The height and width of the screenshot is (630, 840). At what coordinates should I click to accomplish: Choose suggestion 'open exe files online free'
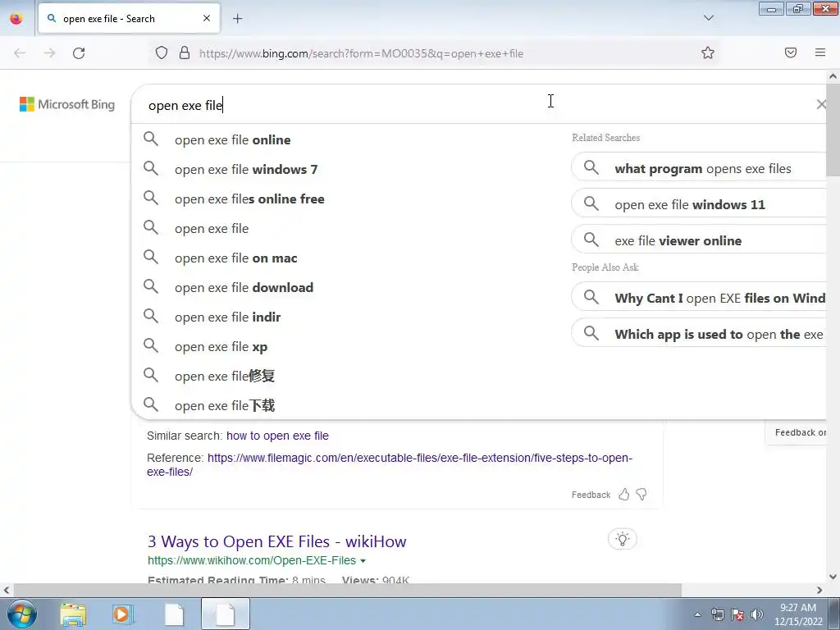[x=346, y=199]
